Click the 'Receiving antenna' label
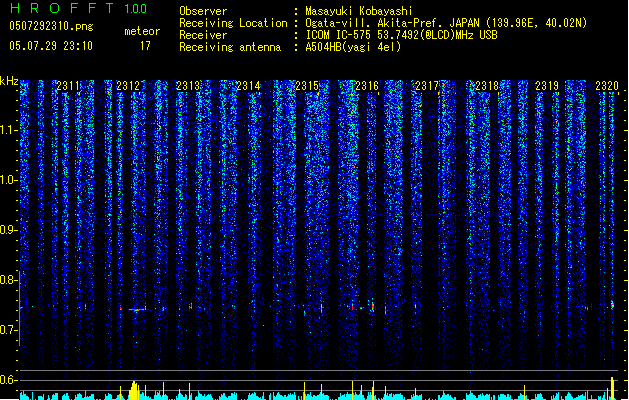Image resolution: width=629 pixels, height=400 pixels. point(230,47)
